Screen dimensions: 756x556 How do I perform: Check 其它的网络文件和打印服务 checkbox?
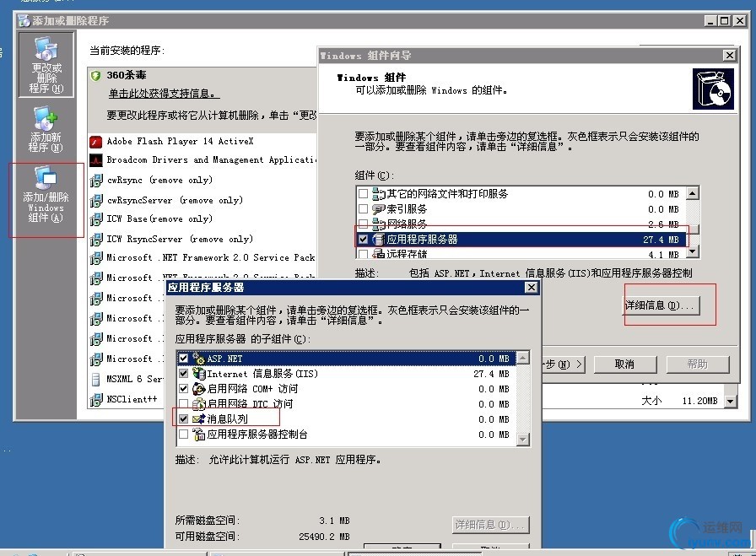pos(363,194)
